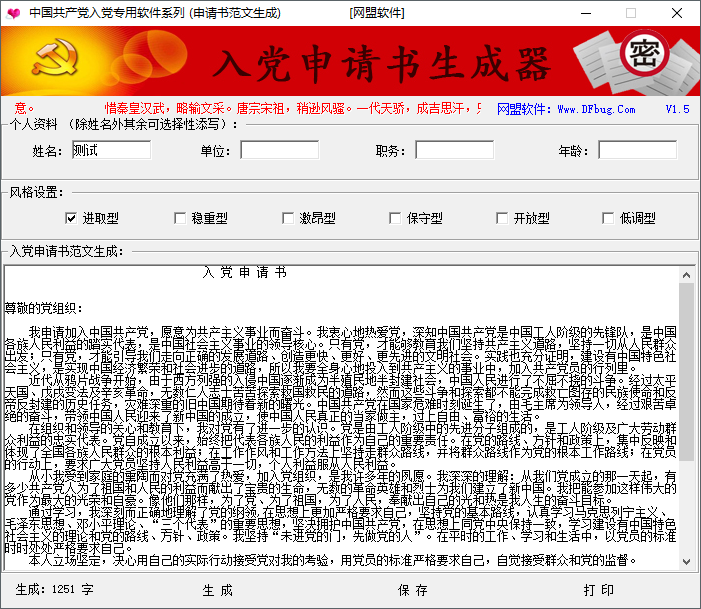Minimize the application window
The width and height of the screenshot is (701, 609).
click(586, 13)
